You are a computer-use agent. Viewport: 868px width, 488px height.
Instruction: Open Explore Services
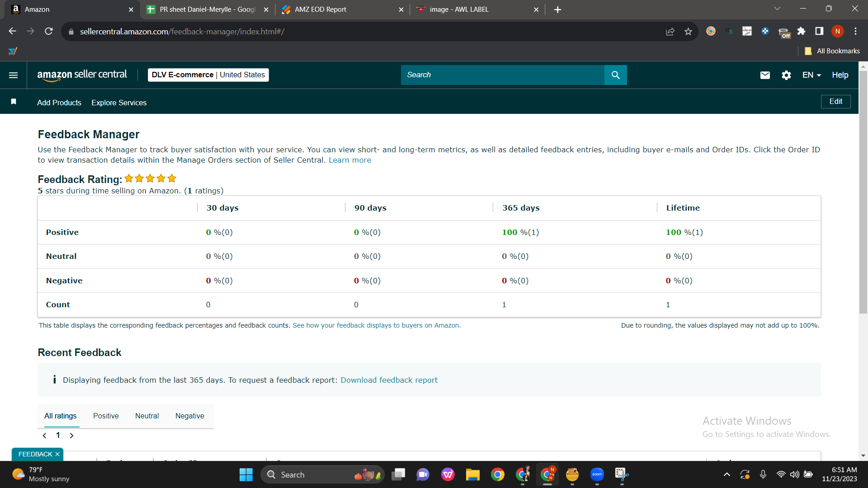[x=119, y=103]
